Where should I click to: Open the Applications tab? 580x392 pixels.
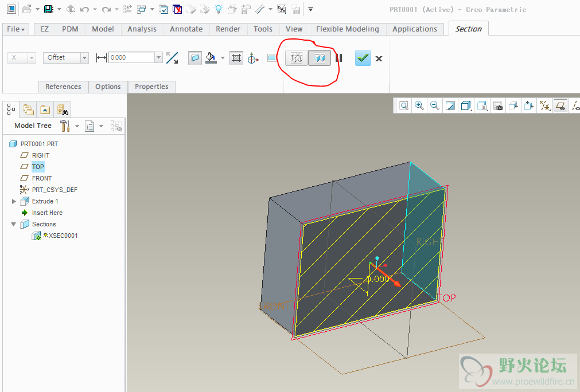[x=415, y=29]
